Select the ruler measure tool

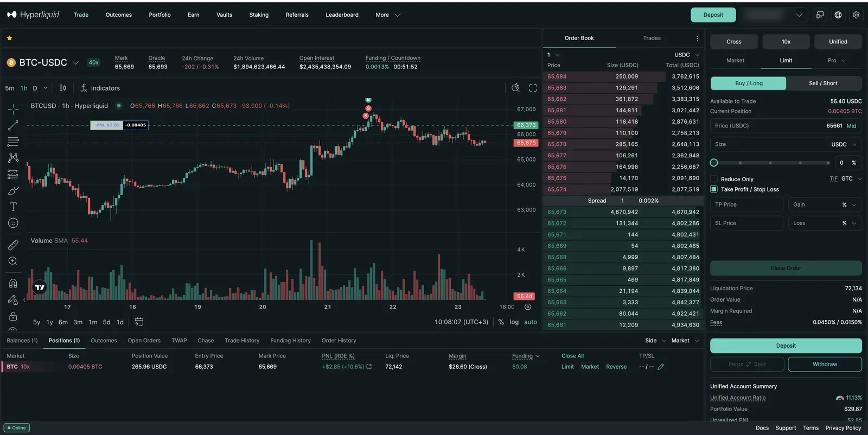coord(13,245)
